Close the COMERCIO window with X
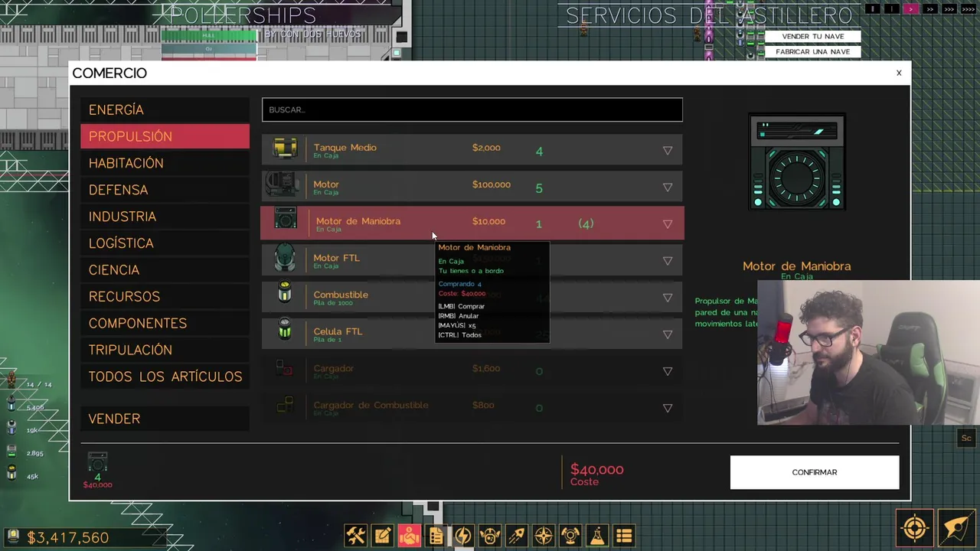 click(899, 73)
